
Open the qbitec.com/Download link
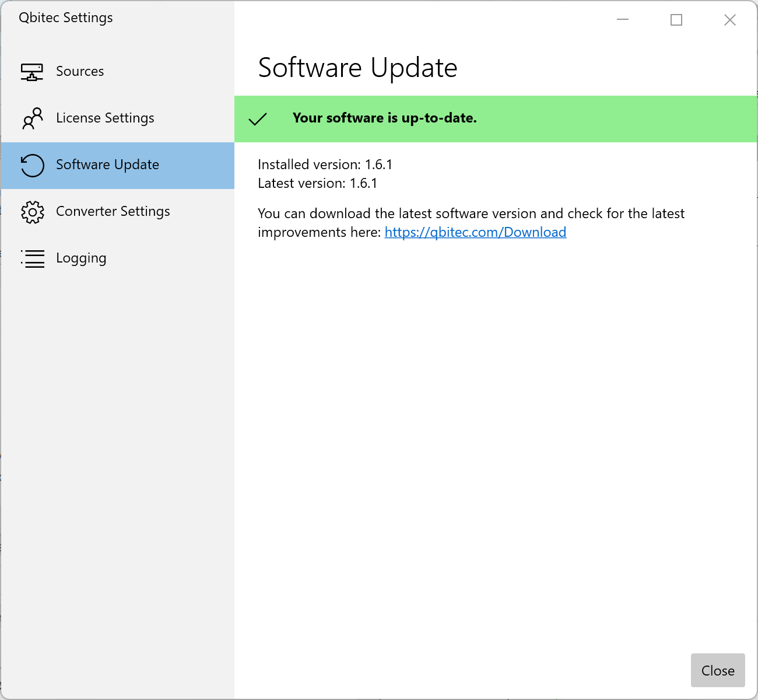point(475,232)
